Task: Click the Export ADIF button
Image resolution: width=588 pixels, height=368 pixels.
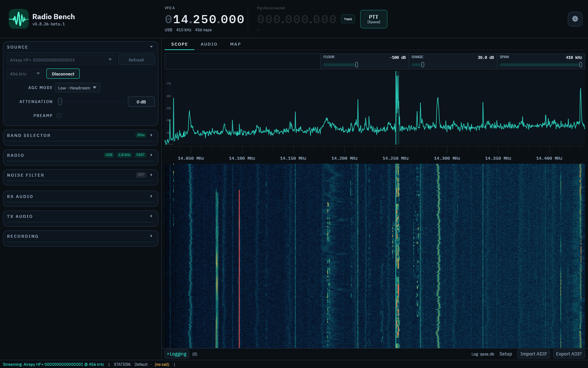Action: (x=569, y=354)
